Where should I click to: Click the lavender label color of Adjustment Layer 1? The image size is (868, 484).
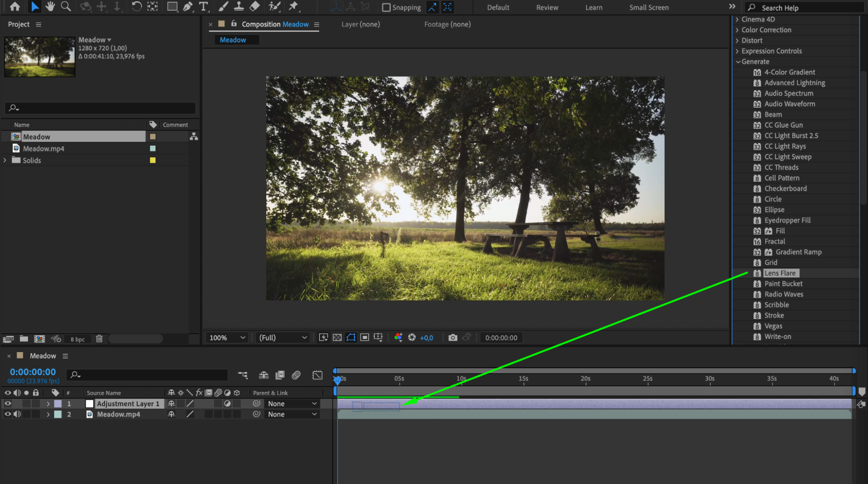[x=58, y=404]
